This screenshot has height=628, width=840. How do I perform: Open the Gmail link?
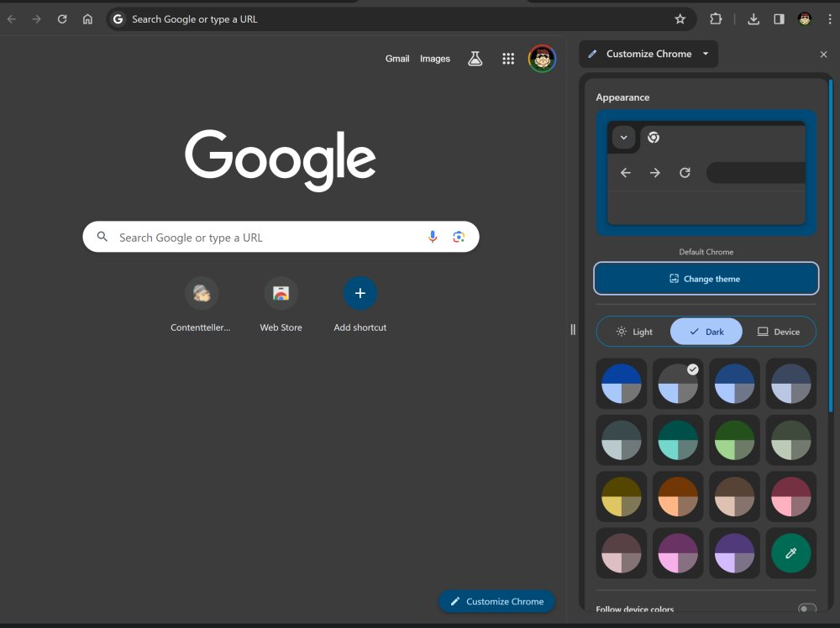point(397,59)
